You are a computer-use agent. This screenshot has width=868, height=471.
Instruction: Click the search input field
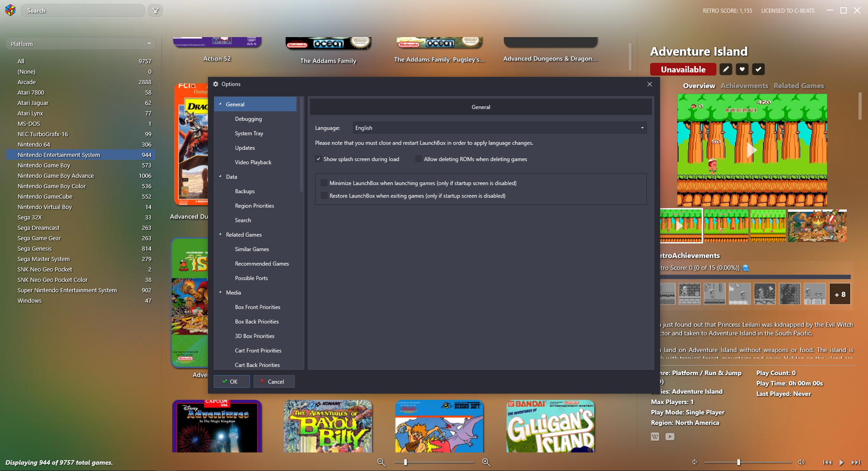pos(83,10)
